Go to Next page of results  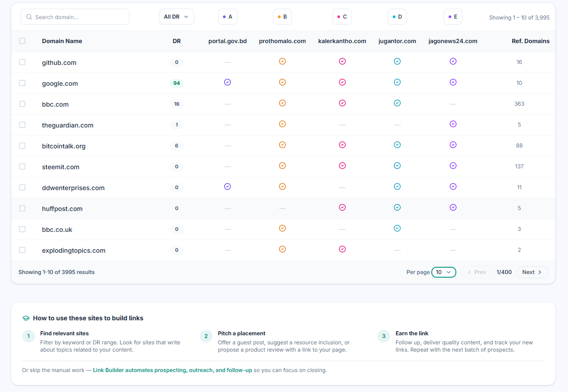point(532,272)
